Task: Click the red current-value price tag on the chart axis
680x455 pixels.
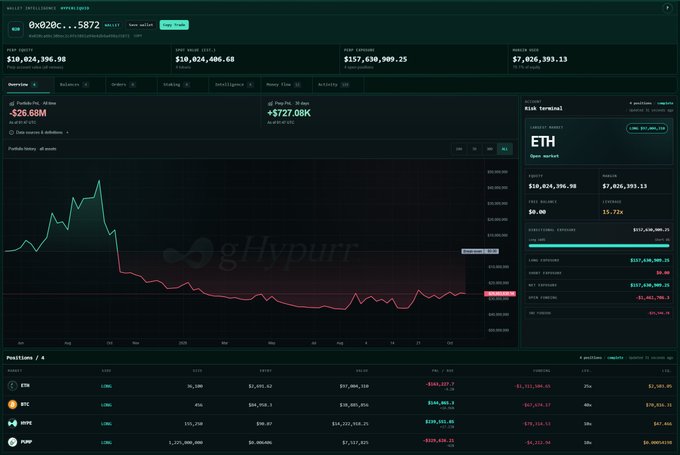Action: coord(500,294)
